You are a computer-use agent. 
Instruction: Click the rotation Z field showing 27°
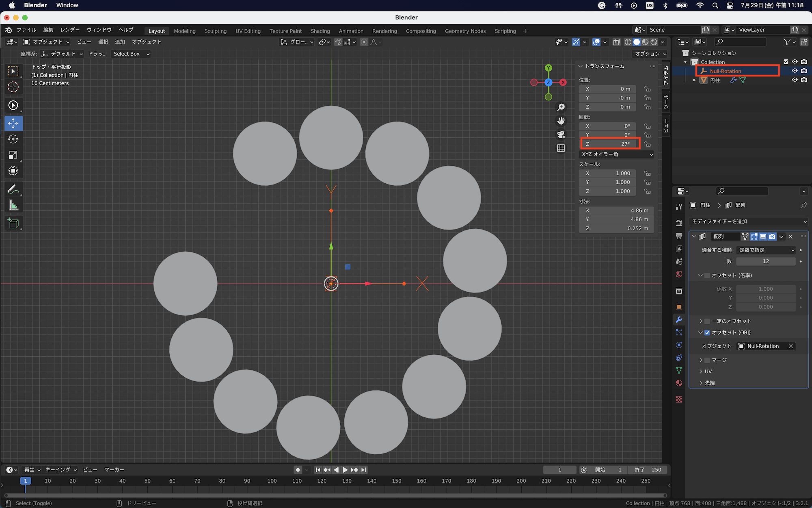click(x=608, y=144)
